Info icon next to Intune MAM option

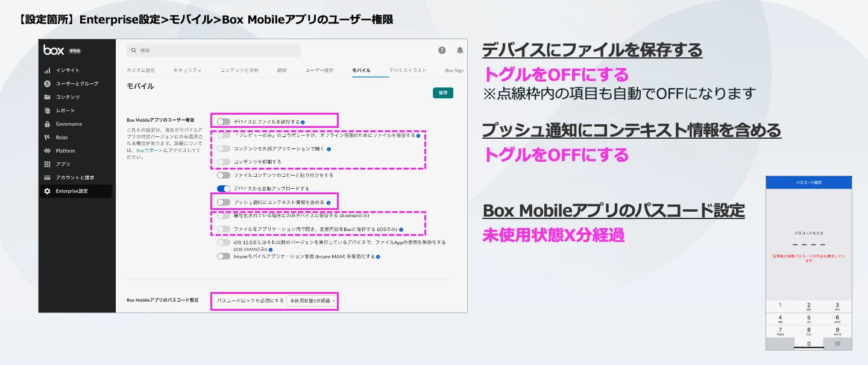[378, 256]
